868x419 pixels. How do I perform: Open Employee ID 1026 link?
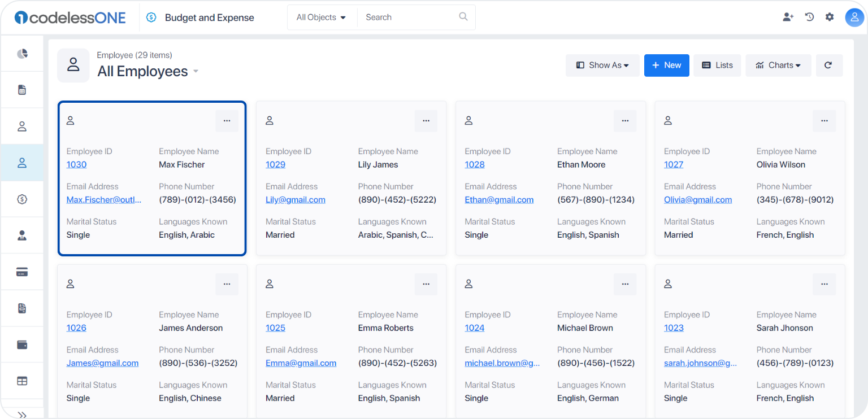click(76, 328)
